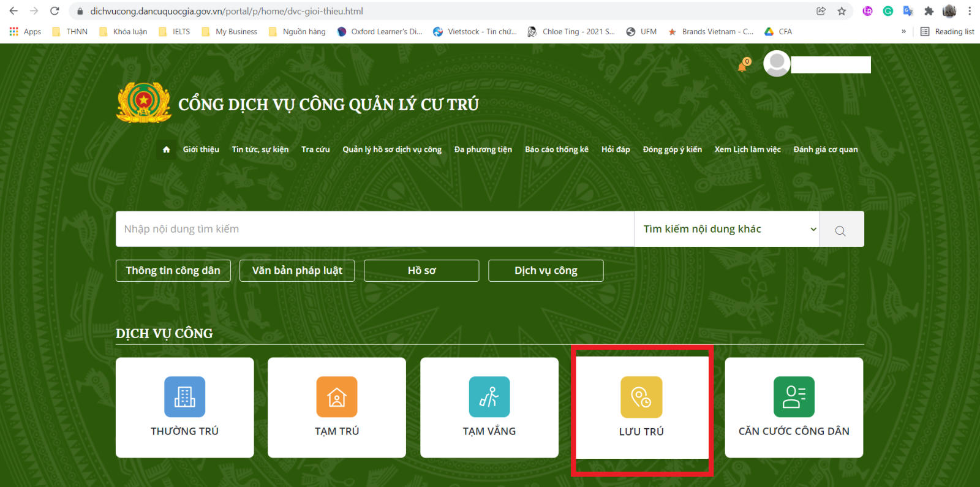Open Quản lý hồ sơ dịch vụ công menu

(x=392, y=149)
